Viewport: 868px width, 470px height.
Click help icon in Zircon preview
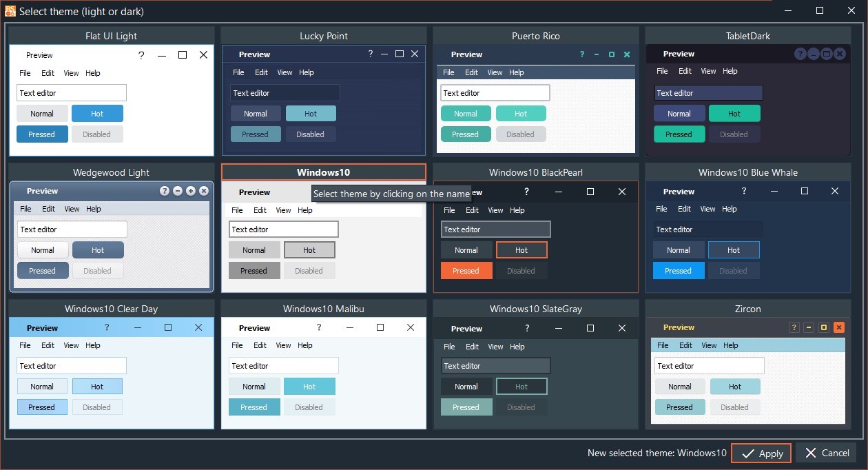pos(794,327)
